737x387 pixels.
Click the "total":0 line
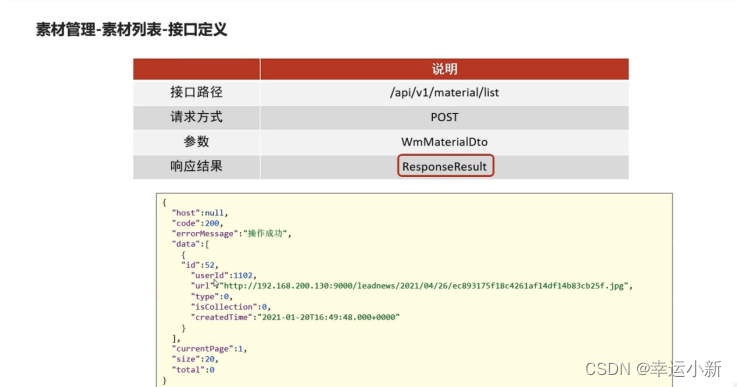coord(193,370)
